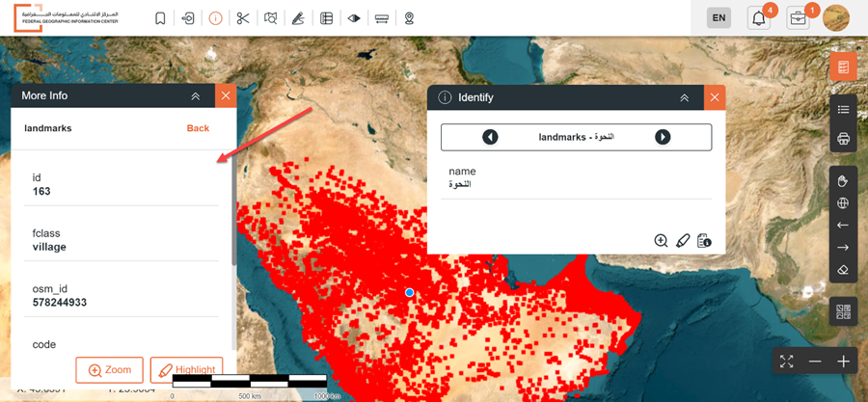
Task: Select the fclass value village
Action: pyautogui.click(x=49, y=247)
